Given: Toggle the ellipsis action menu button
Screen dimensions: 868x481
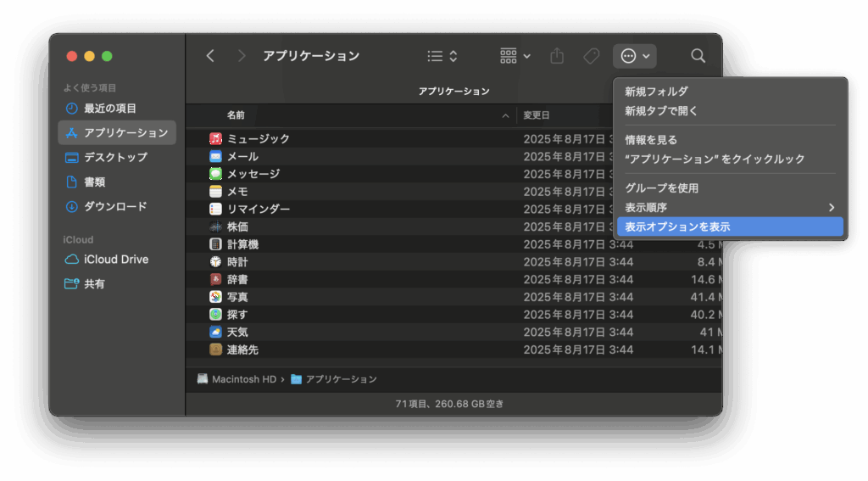Looking at the screenshot, I should (634, 56).
